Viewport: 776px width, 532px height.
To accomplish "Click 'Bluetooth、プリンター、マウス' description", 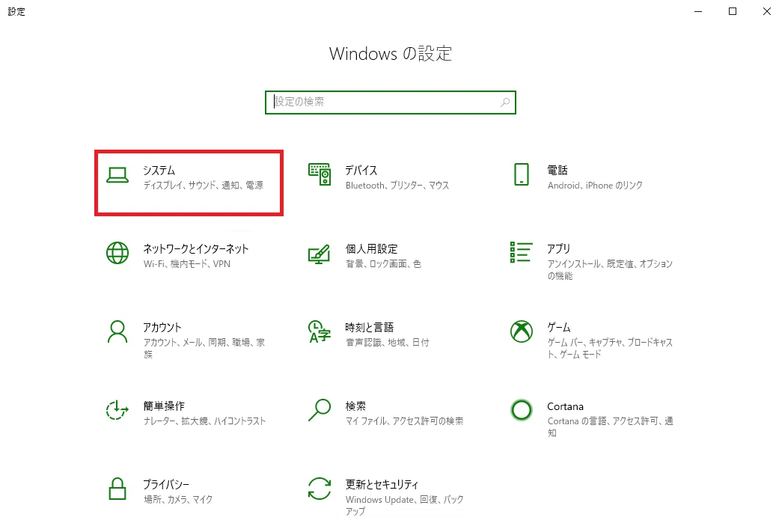I will (x=397, y=185).
